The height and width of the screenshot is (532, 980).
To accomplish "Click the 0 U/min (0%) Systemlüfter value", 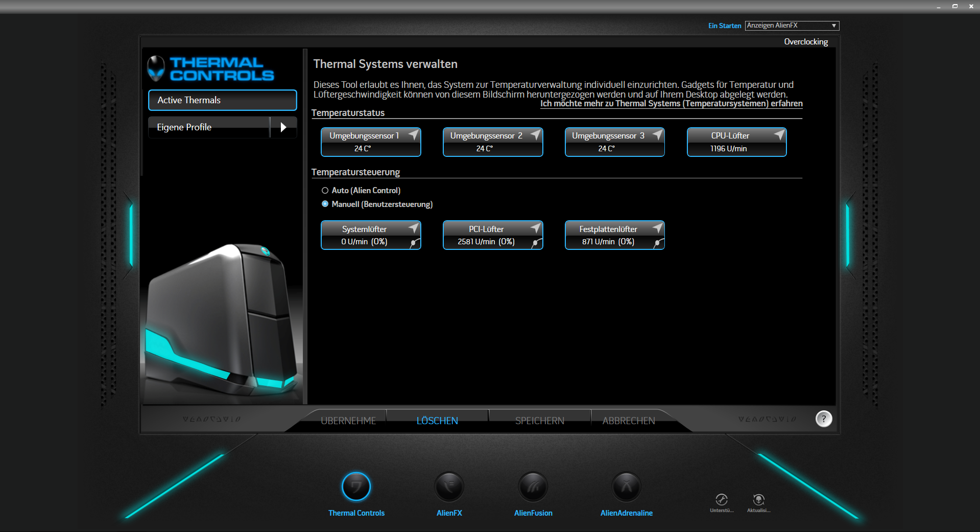I will pyautogui.click(x=364, y=242).
